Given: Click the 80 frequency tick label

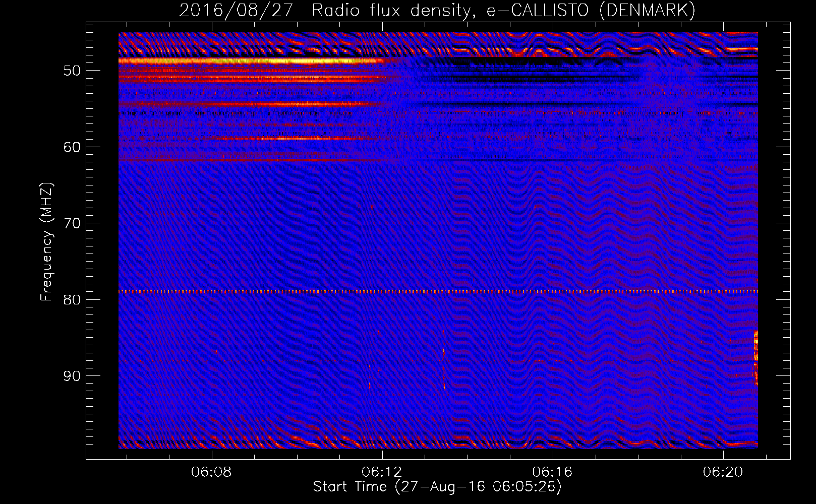Looking at the screenshot, I should (x=72, y=300).
